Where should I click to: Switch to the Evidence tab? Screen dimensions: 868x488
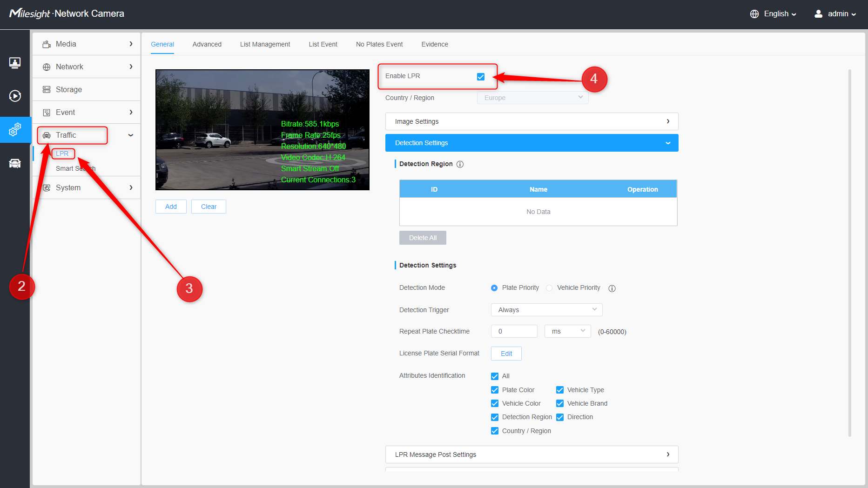tap(435, 44)
